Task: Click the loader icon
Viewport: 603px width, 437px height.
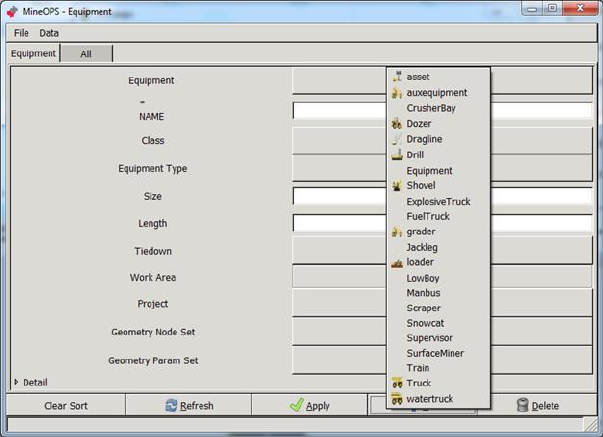Action: tap(397, 264)
